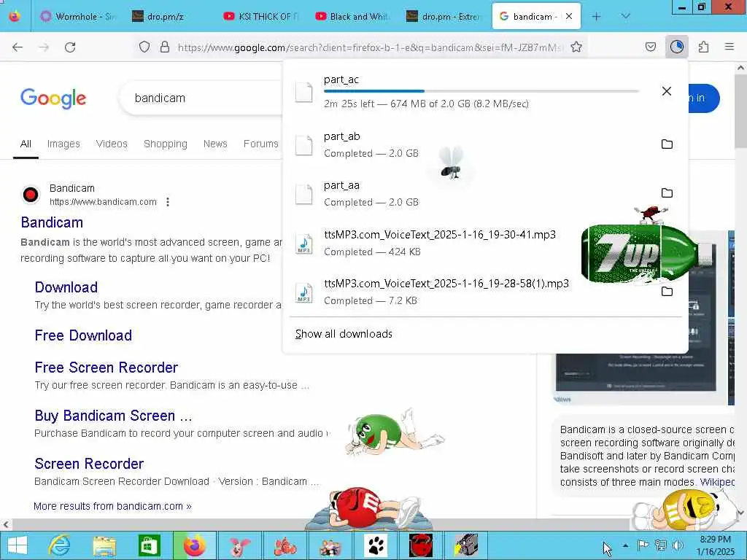Open the Store icon on taskbar
Screen dimensions: 747x560
tap(149, 545)
